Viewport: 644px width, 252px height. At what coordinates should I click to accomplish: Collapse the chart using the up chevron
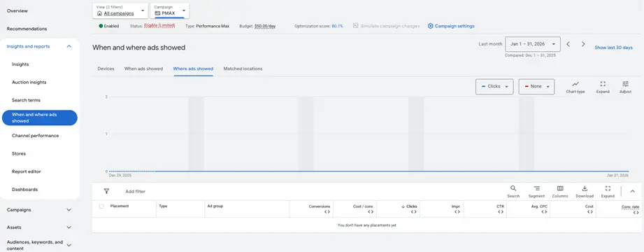coord(633,191)
